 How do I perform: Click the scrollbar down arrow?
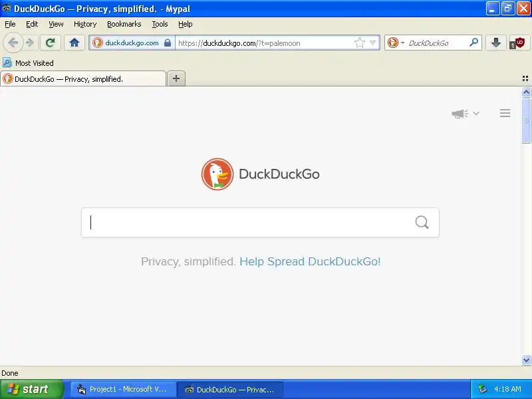526,360
